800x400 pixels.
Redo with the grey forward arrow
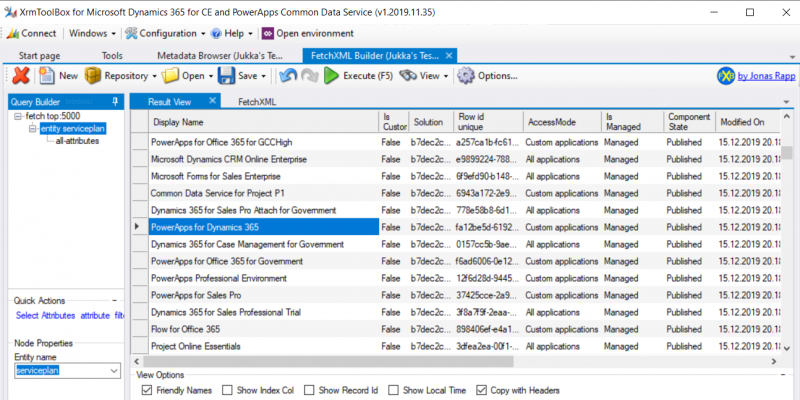point(310,76)
